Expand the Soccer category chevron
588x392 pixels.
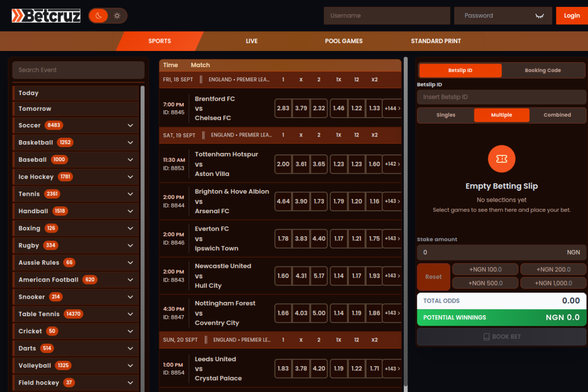tap(130, 125)
